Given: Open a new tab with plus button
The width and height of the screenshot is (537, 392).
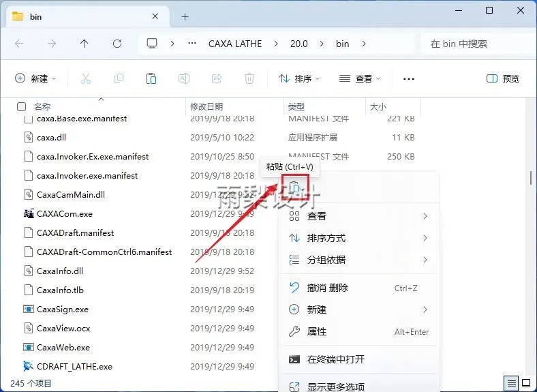Looking at the screenshot, I should [185, 16].
